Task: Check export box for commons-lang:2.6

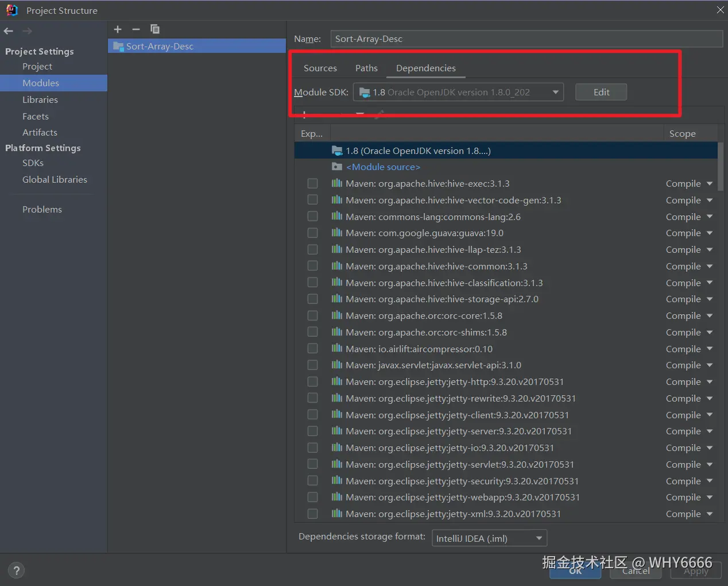Action: pyautogui.click(x=312, y=216)
